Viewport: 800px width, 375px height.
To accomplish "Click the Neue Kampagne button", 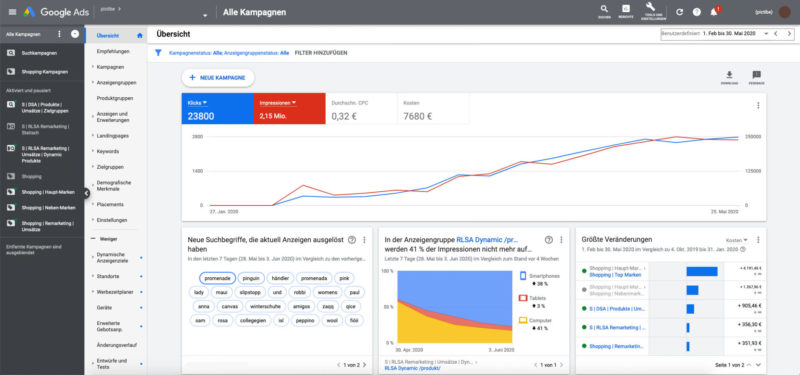I will pos(218,78).
